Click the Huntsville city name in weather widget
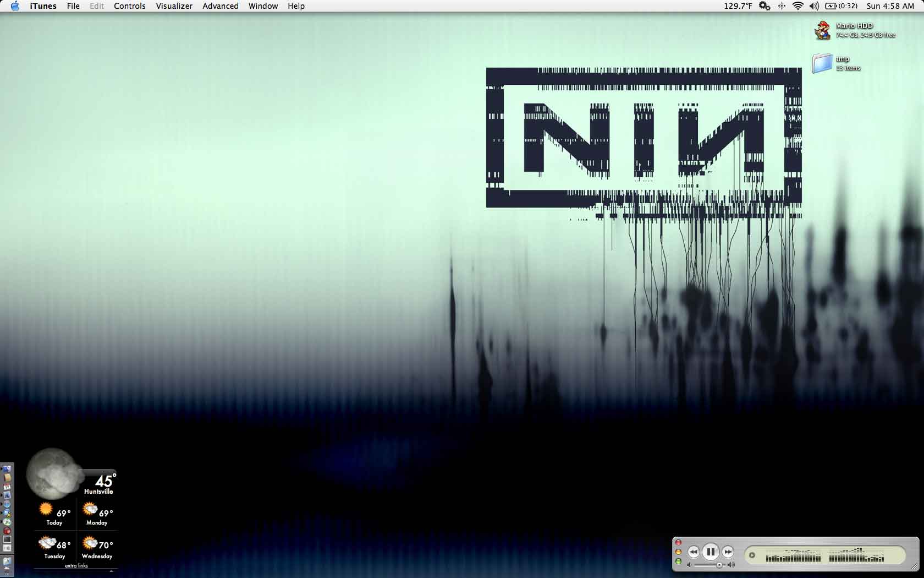This screenshot has height=578, width=924. click(x=98, y=492)
